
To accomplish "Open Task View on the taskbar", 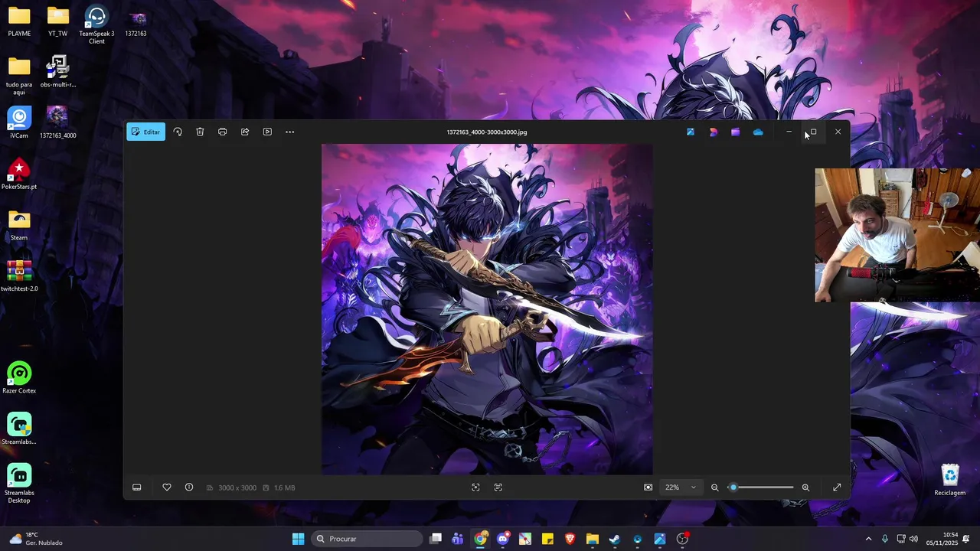I will click(436, 539).
